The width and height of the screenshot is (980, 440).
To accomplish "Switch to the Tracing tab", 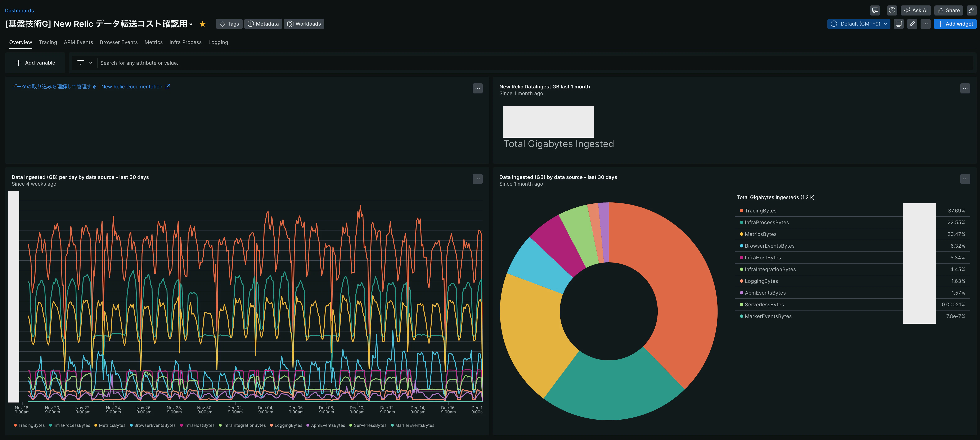I will [x=48, y=42].
